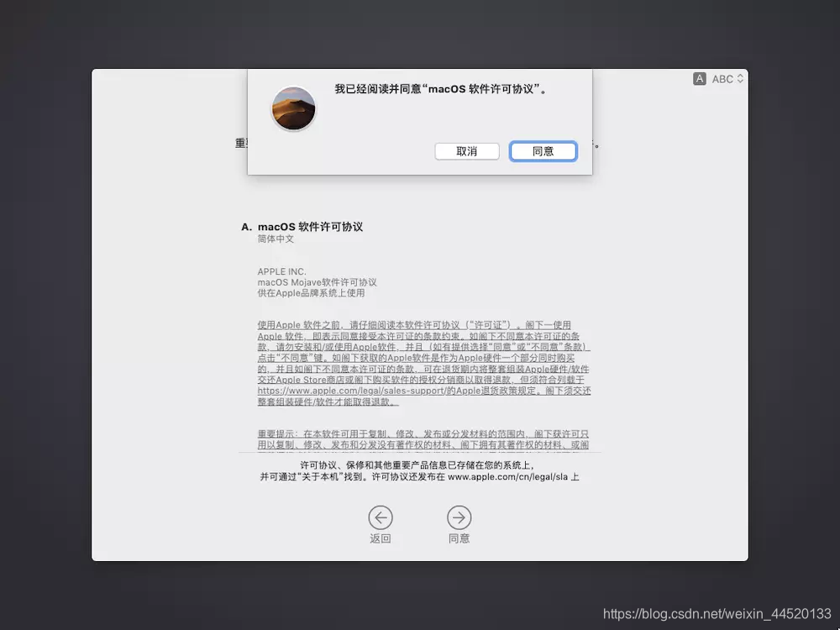The height and width of the screenshot is (630, 840).
Task: Click the 供在Apple品牌系统上使用 line
Action: click(312, 293)
